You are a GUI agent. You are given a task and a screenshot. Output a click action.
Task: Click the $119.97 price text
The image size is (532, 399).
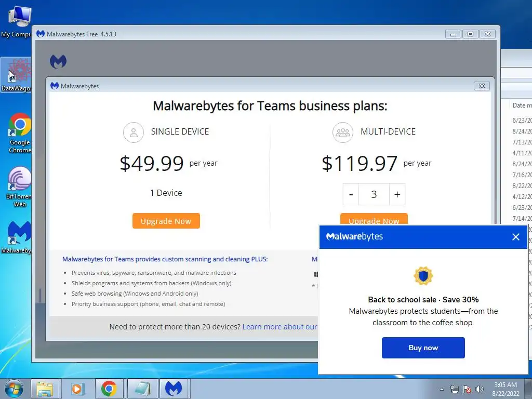360,164
